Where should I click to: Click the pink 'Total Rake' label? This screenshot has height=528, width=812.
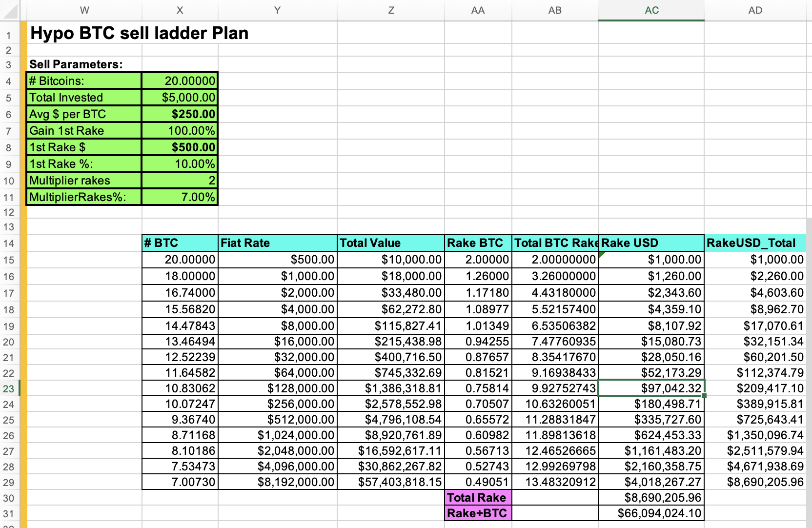click(x=478, y=498)
